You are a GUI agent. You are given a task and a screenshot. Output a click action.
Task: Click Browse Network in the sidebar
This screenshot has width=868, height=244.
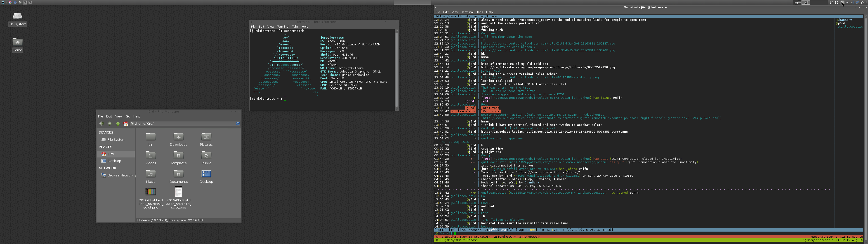pos(118,175)
